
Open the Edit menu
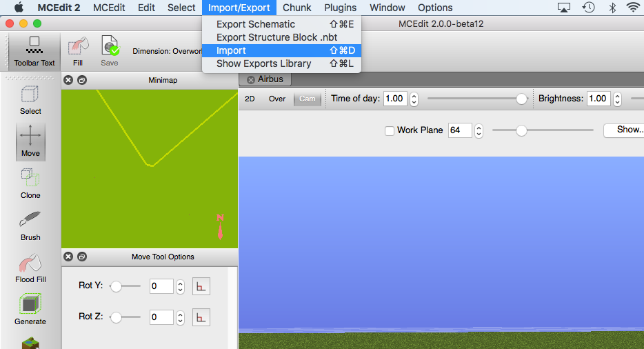(146, 8)
